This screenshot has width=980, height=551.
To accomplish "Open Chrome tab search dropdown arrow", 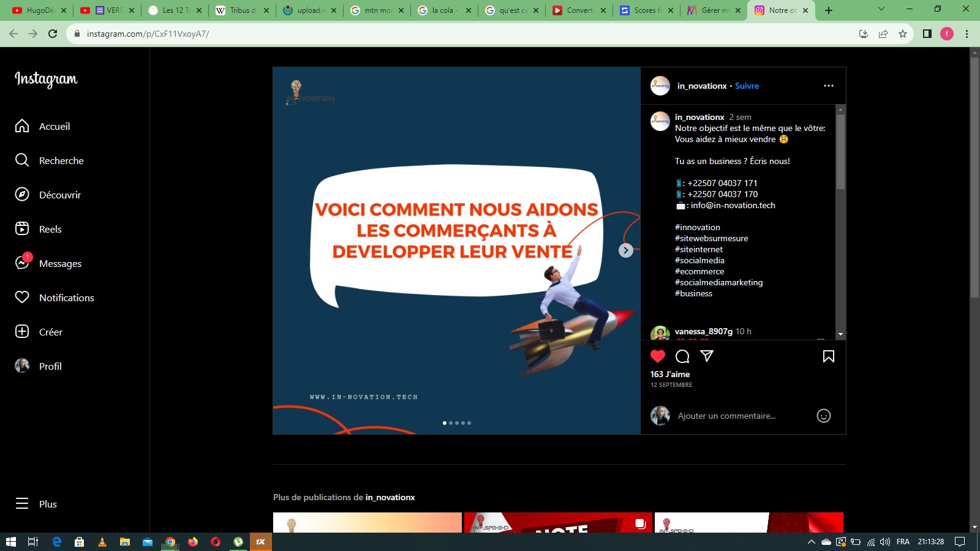I will 881,10.
